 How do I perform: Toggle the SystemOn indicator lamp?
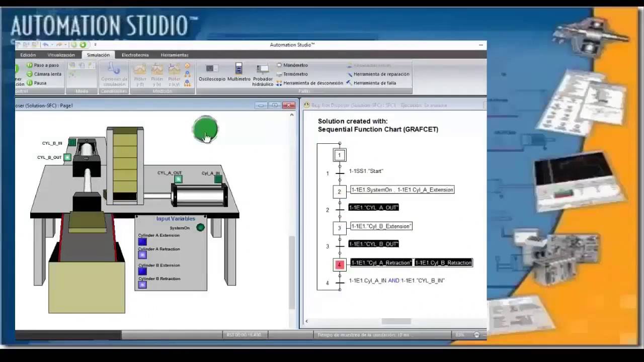click(x=200, y=228)
